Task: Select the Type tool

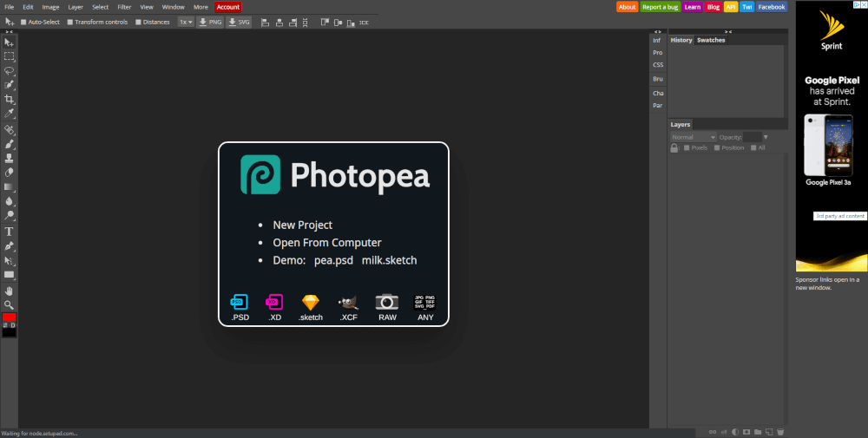Action: (x=9, y=232)
